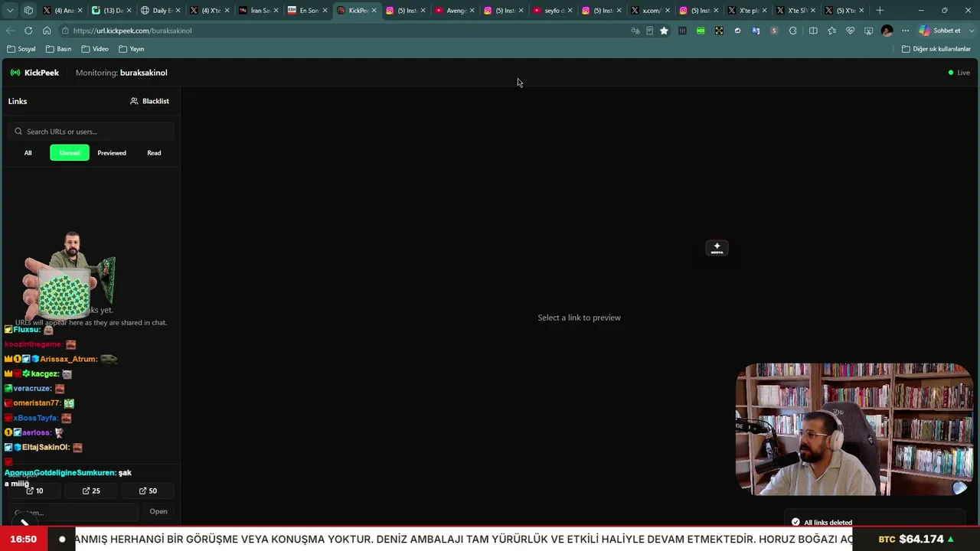Focus the Search URLs or users field
980x551 pixels.
pos(92,132)
